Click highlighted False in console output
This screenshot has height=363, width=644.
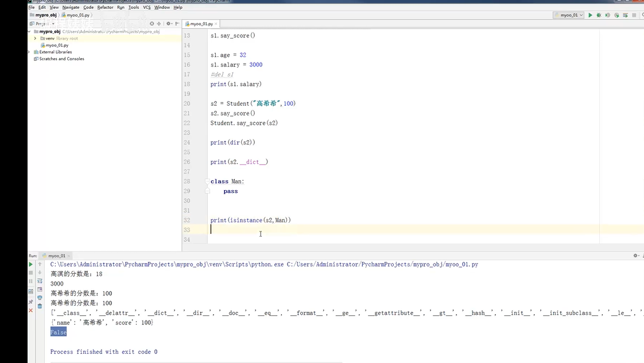(59, 332)
